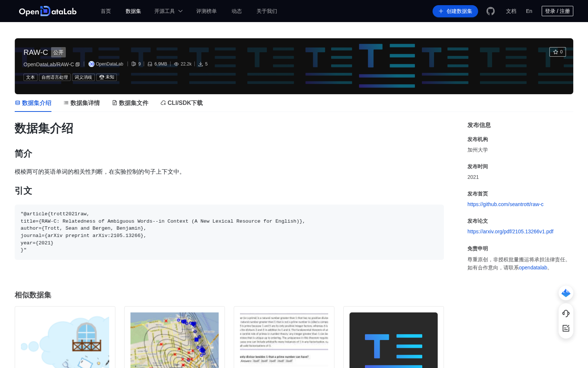Click the 2021 publish year text
Viewport: 588px width, 368px height.
(473, 177)
